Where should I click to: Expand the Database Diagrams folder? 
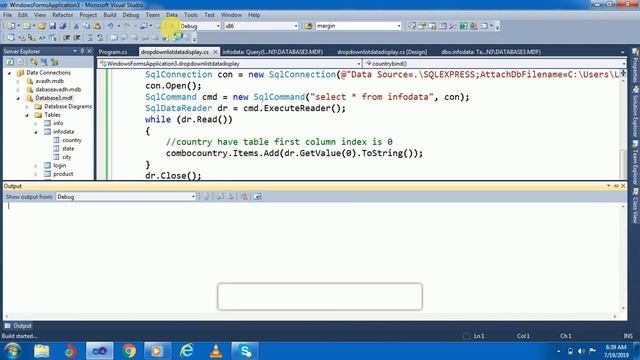click(x=27, y=107)
